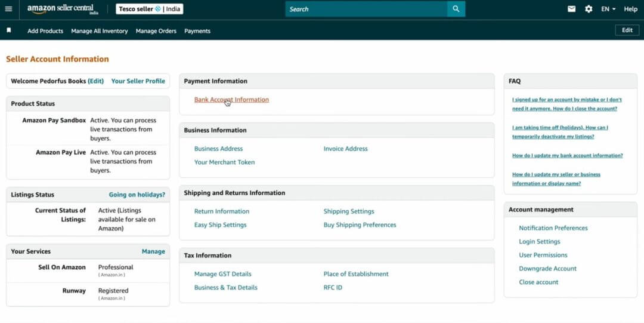Screen dimensions: 644x323
Task: Open FAQ about temporarily deactivating listings
Action: coord(560,132)
